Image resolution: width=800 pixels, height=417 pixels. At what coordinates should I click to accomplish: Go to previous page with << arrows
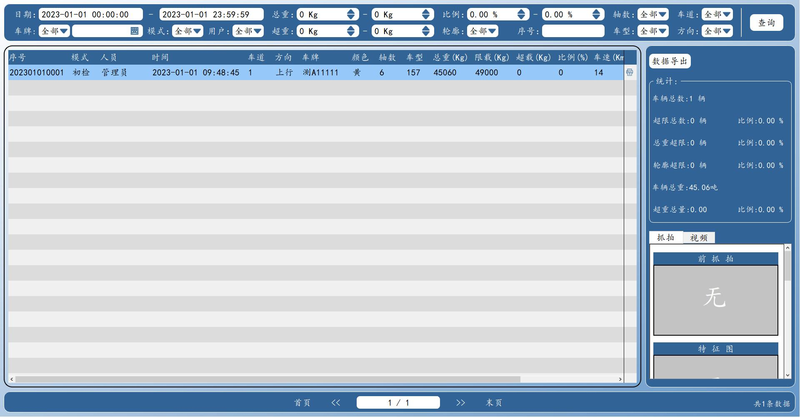(x=336, y=403)
